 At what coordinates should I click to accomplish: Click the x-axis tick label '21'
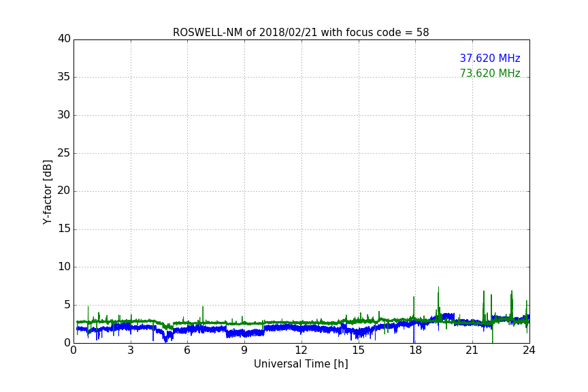[472, 350]
